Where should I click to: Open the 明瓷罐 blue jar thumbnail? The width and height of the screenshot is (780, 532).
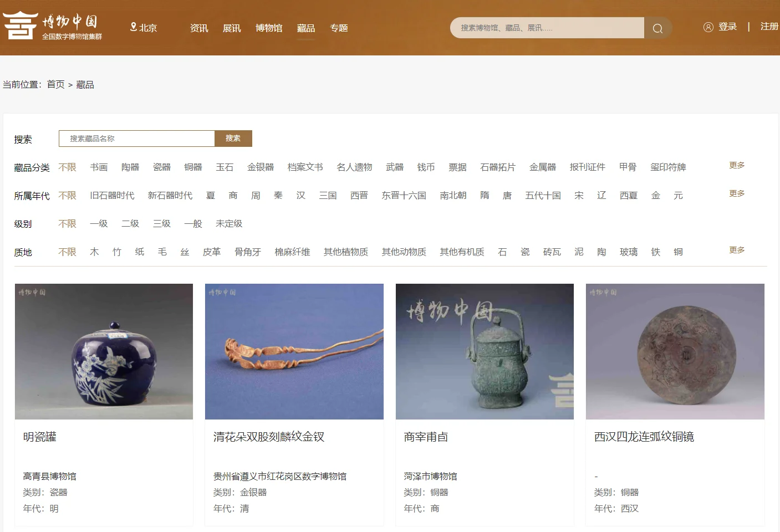tap(104, 351)
